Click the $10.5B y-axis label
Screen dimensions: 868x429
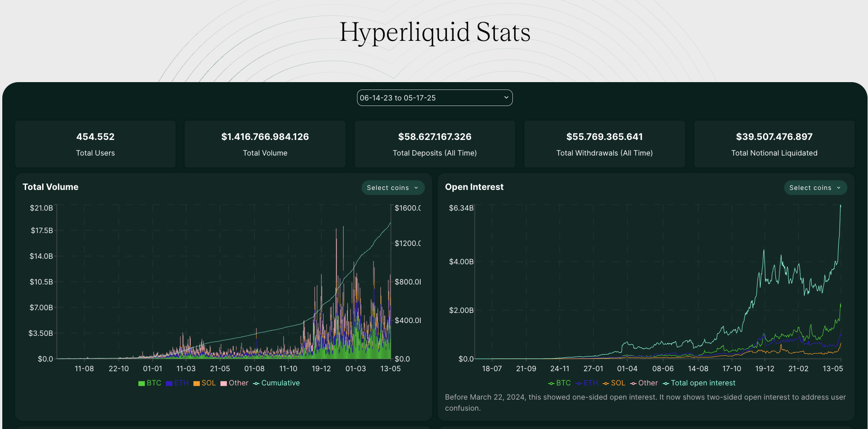[x=41, y=282]
